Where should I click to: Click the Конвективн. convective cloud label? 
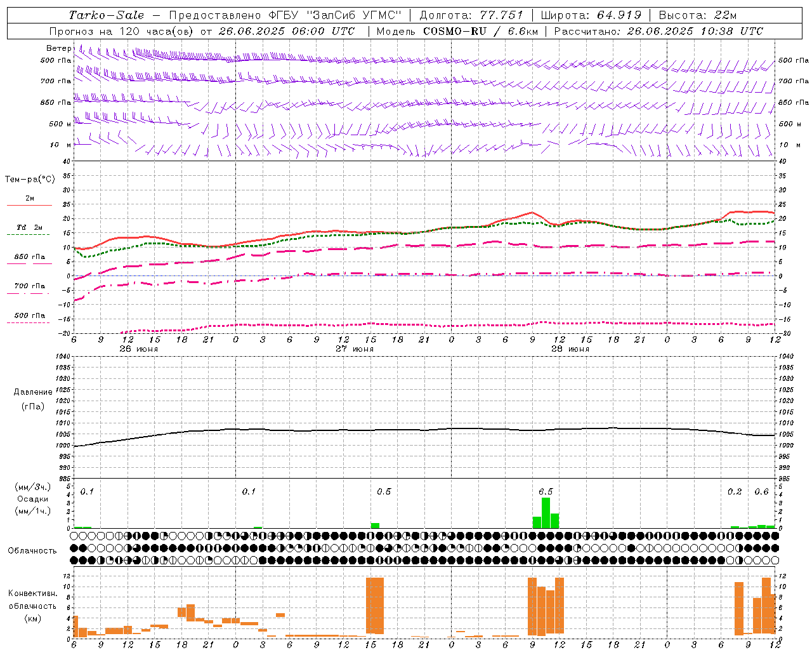tap(32, 594)
